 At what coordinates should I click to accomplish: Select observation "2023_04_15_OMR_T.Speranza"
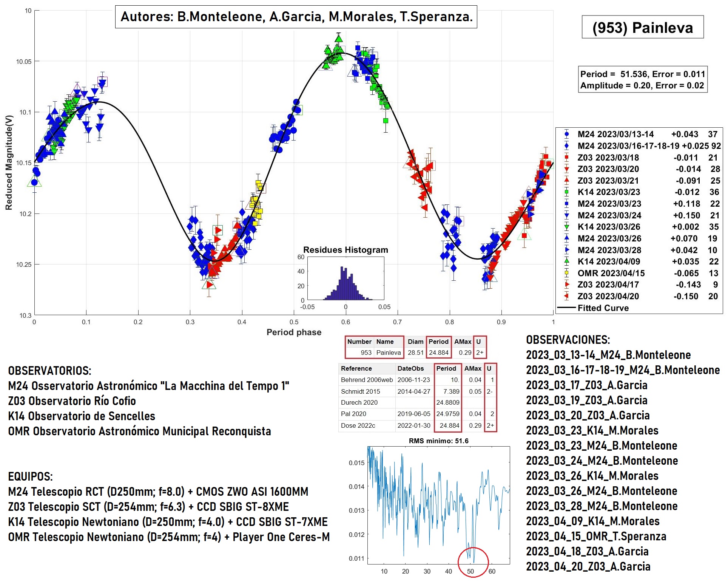596,536
